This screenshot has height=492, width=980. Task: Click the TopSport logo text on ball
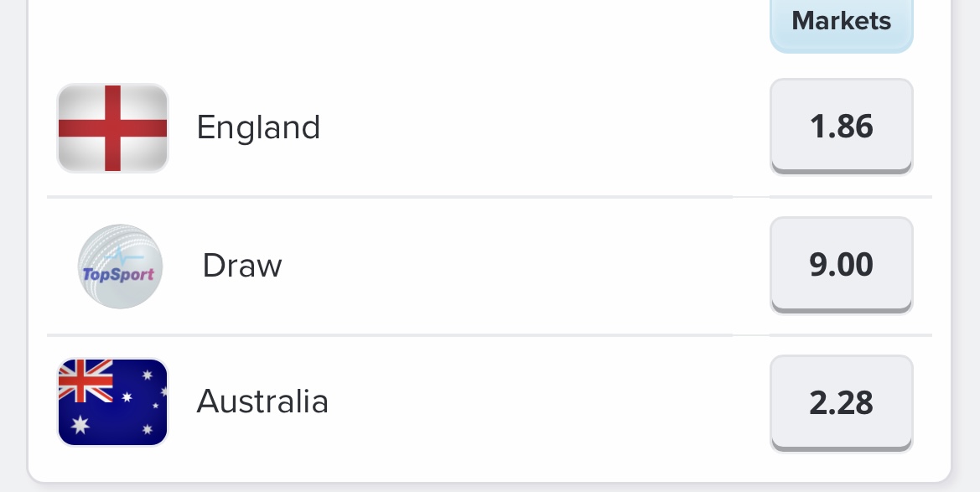(118, 274)
